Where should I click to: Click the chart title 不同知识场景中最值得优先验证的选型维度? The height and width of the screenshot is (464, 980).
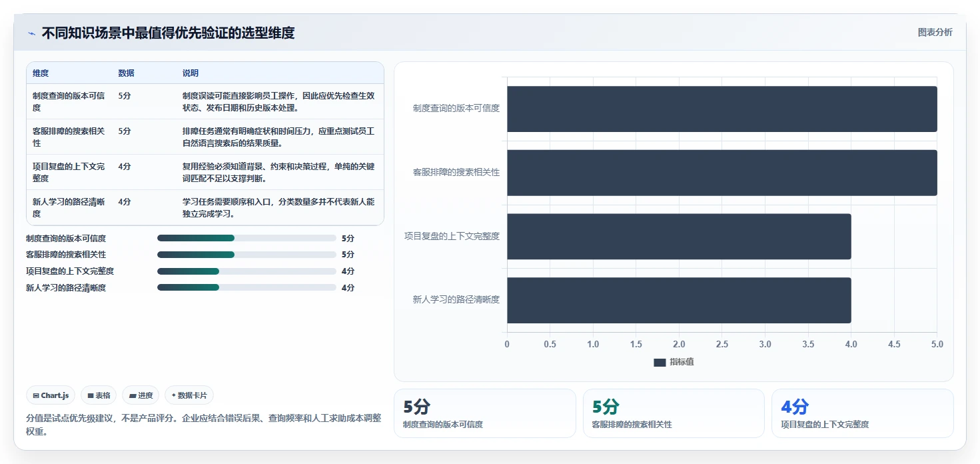[168, 33]
